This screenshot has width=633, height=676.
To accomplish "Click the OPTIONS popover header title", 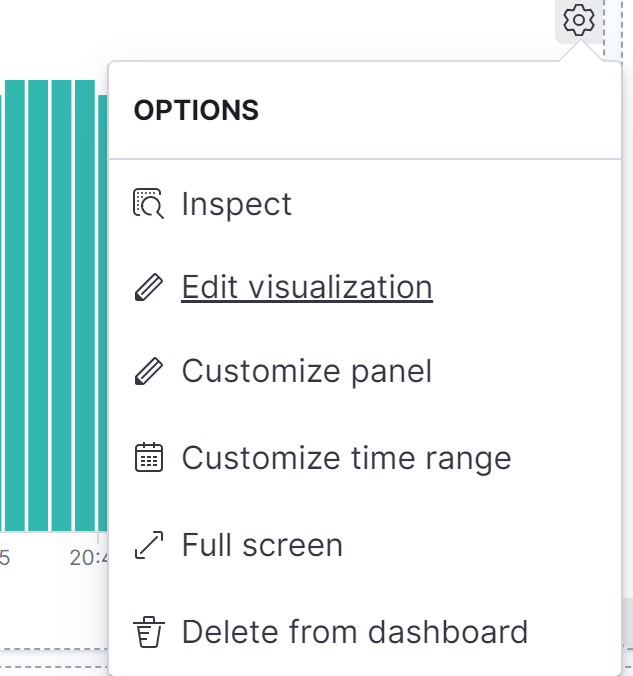I will click(196, 110).
